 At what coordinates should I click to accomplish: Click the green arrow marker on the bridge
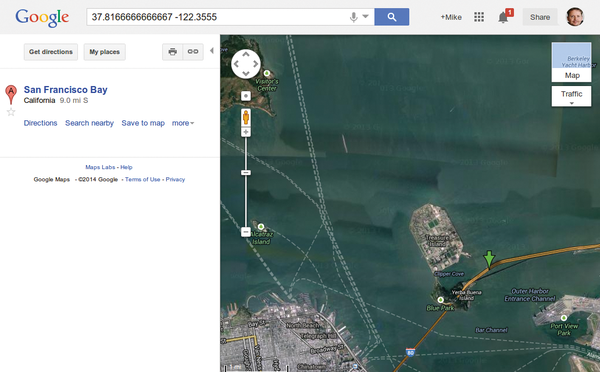coord(489,259)
